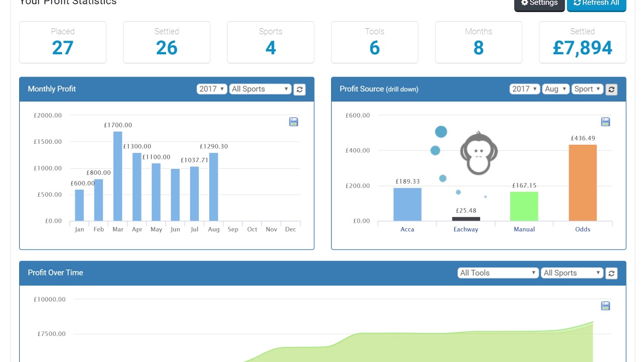
Task: Click the green Manual bar
Action: 524,206
